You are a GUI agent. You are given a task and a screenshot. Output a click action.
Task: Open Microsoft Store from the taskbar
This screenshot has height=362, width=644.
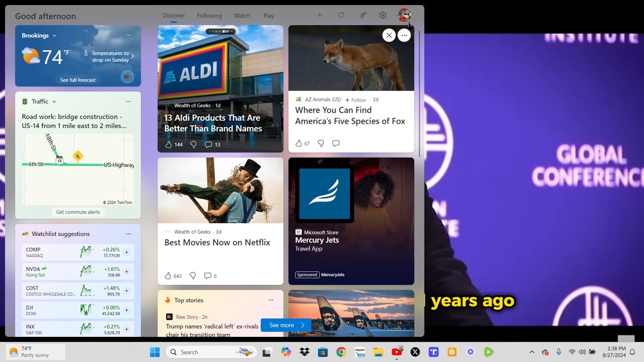point(323,352)
